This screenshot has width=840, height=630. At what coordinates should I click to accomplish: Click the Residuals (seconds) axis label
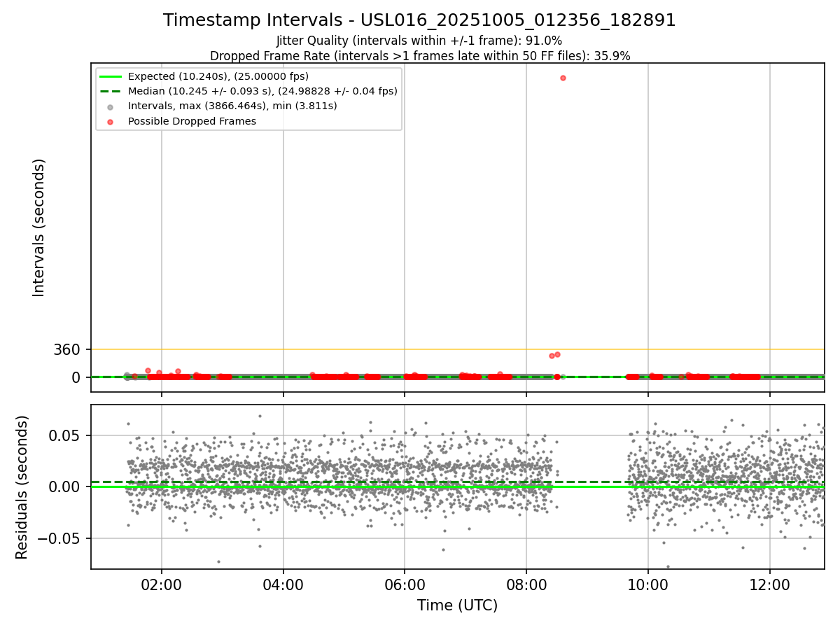click(x=22, y=487)
